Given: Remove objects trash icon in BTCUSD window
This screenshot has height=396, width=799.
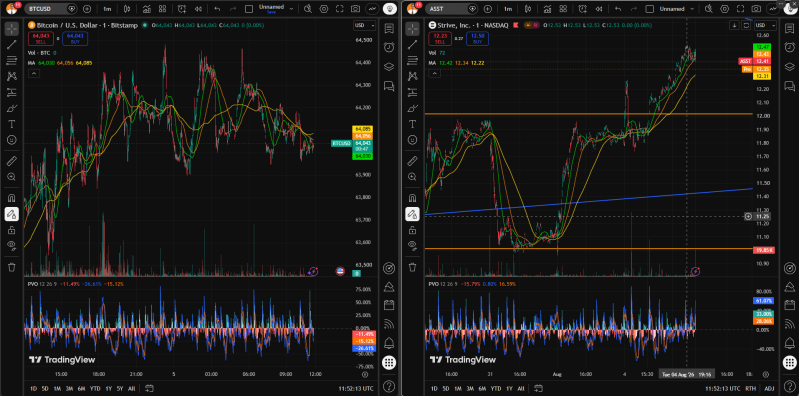Looking at the screenshot, I should (12, 267).
